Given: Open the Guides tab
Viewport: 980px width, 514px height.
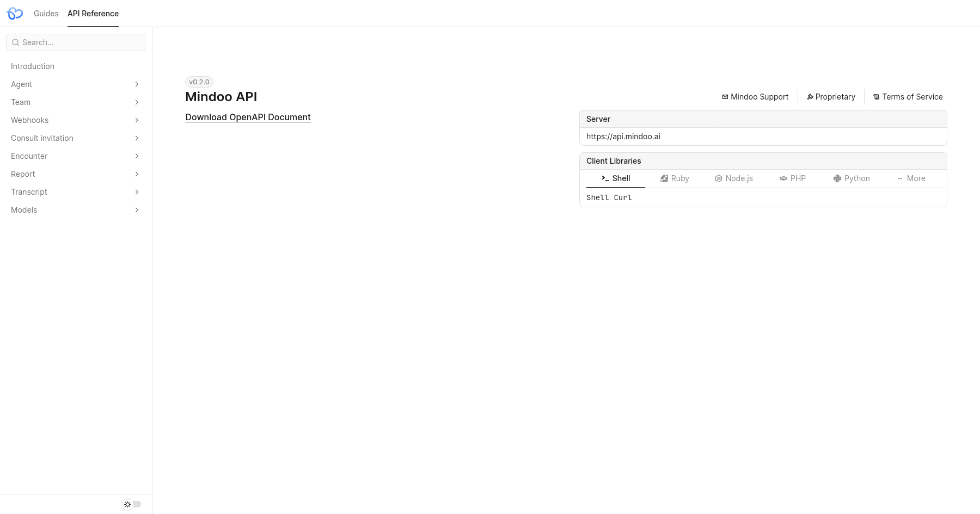Looking at the screenshot, I should click(x=46, y=14).
